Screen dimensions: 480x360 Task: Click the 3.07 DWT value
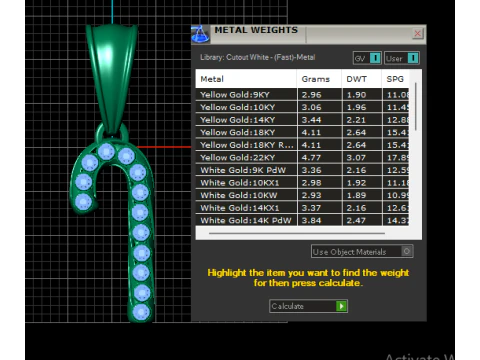[356, 158]
